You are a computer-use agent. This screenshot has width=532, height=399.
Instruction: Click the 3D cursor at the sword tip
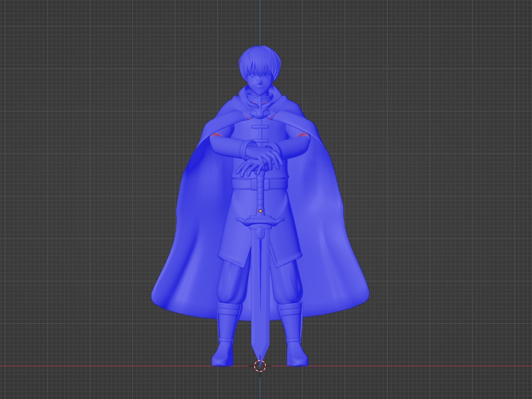tap(260, 366)
